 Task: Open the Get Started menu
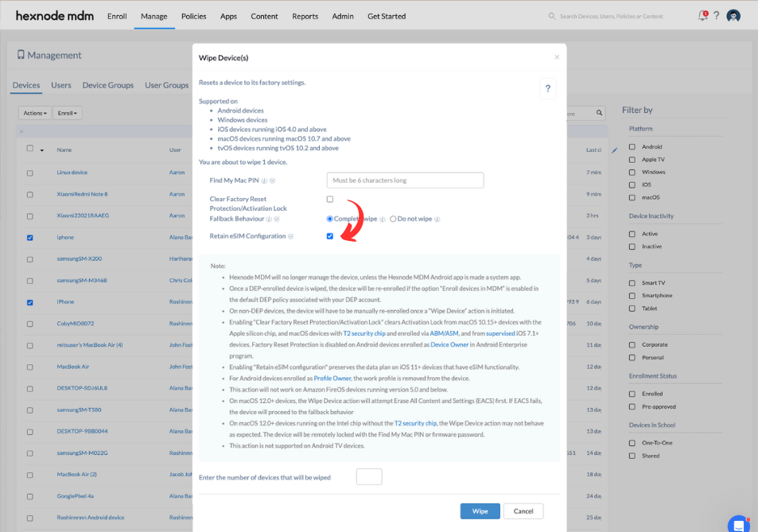click(387, 16)
